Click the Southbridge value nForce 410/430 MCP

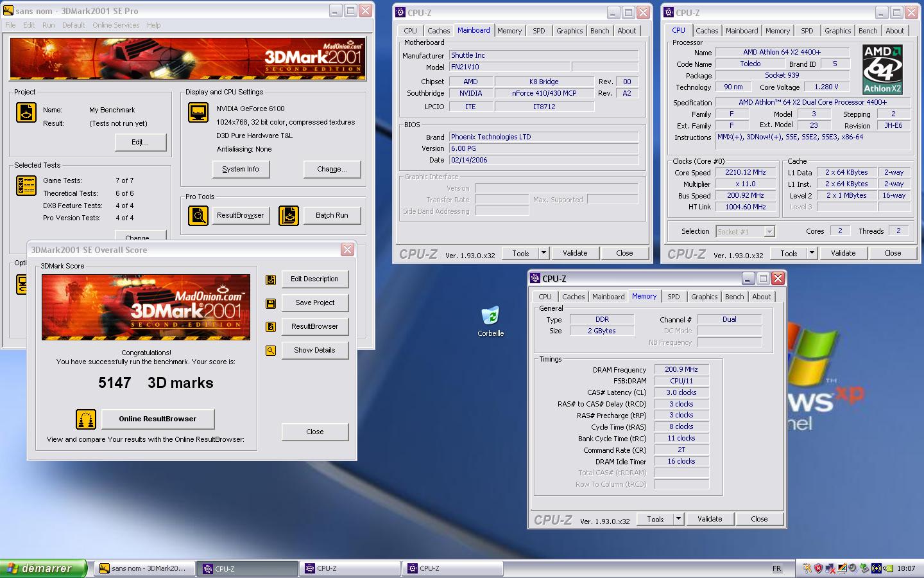[544, 93]
